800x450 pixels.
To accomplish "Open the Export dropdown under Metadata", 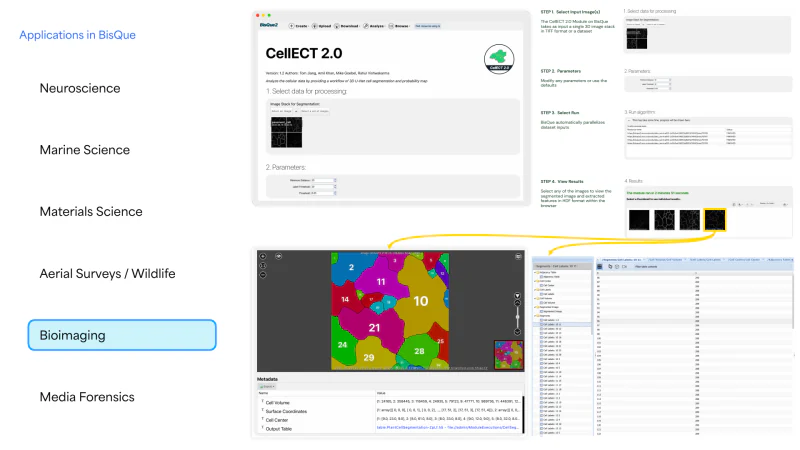I will 267,387.
